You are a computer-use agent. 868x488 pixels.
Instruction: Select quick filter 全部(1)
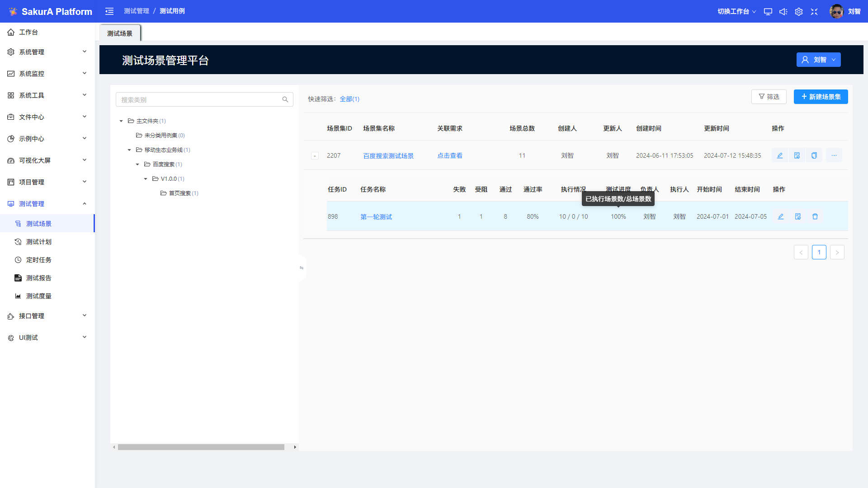[349, 99]
